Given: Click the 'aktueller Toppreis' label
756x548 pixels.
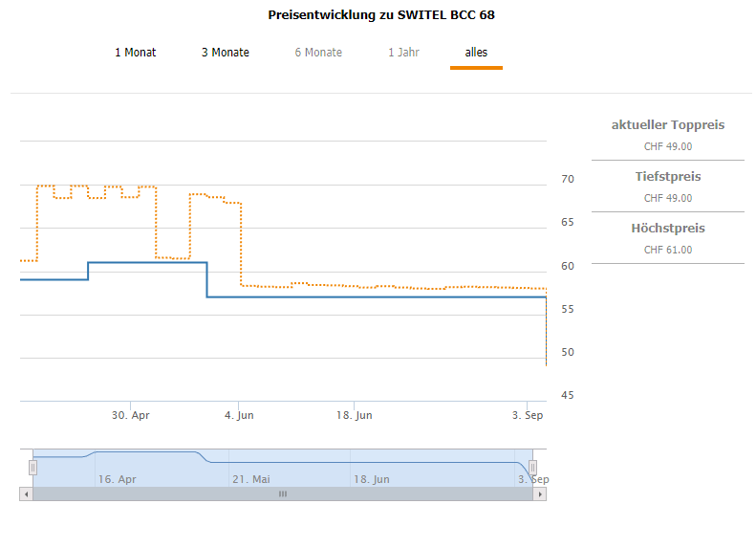Looking at the screenshot, I should (x=668, y=125).
